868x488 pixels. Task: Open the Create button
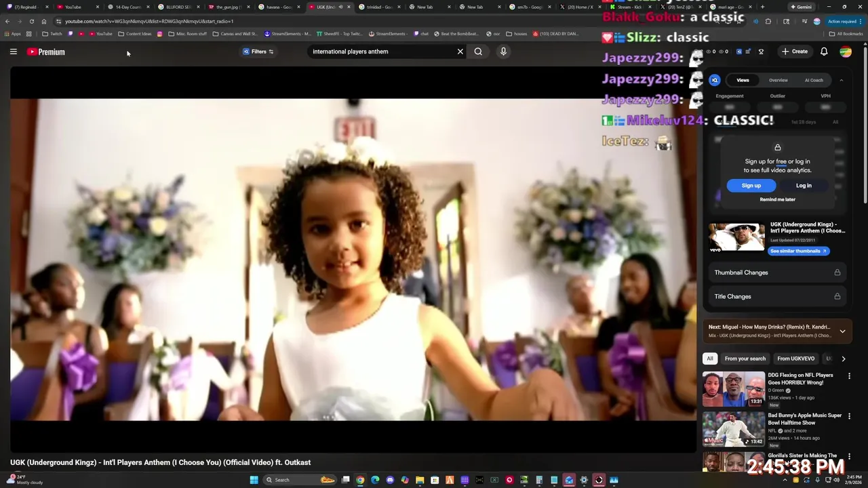[x=795, y=52]
